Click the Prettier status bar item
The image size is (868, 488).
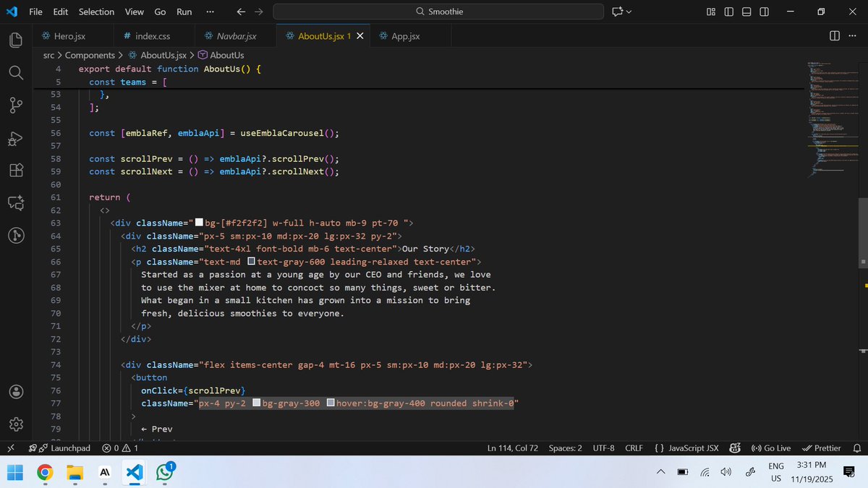(x=822, y=448)
